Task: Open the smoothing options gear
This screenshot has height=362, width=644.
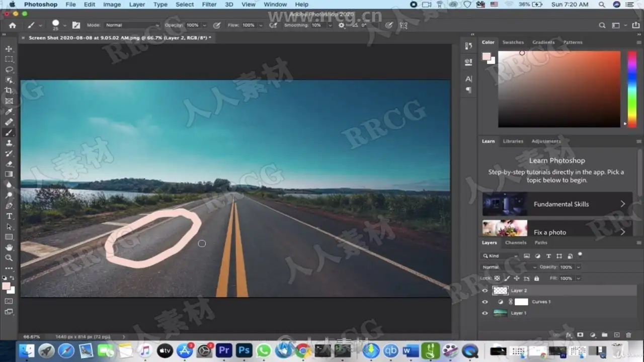Action: 342,25
